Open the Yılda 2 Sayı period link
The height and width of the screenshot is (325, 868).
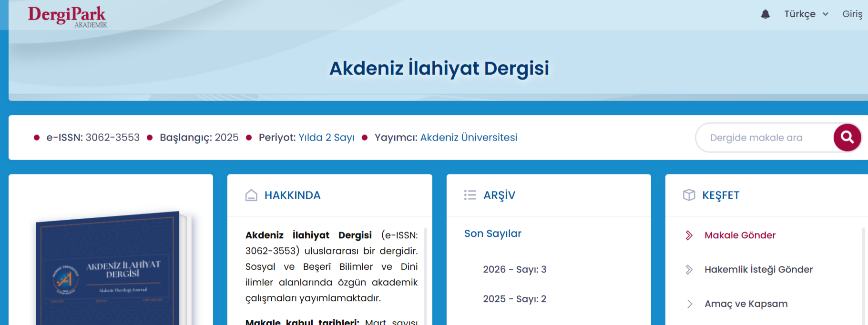tap(327, 138)
